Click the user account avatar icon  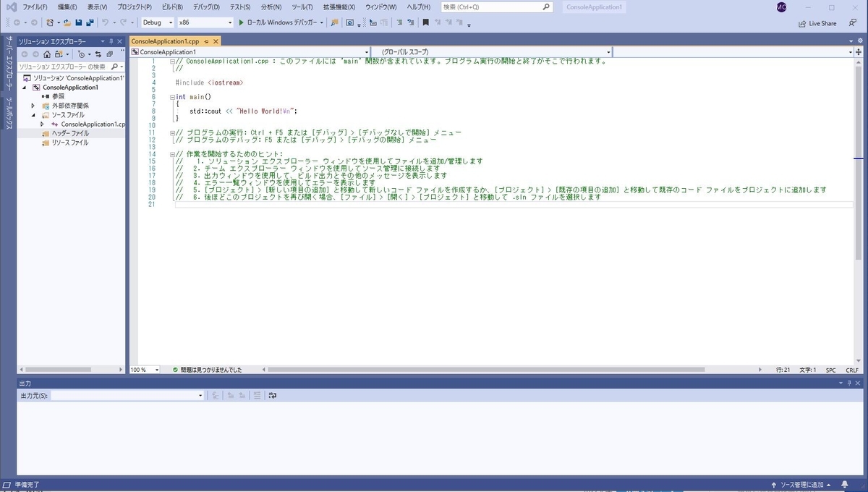(781, 7)
